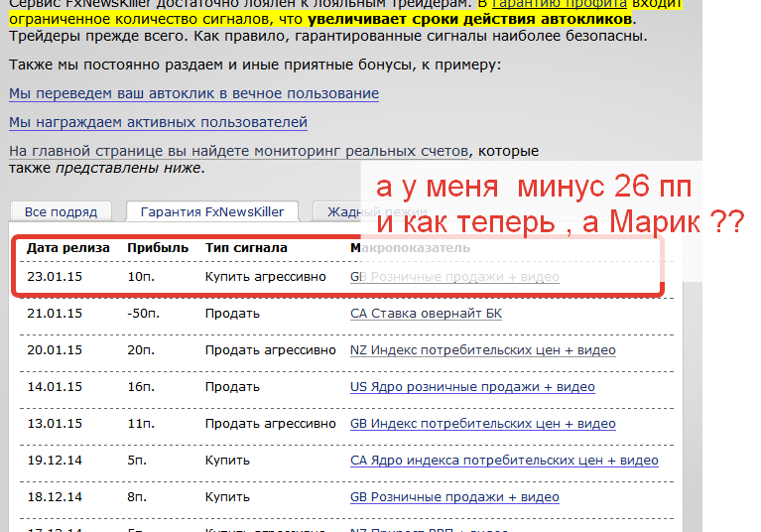Viewport: 761px width, 532px height.
Task: Click signal type 'Купить' in 18.12.14 row
Action: (x=227, y=497)
